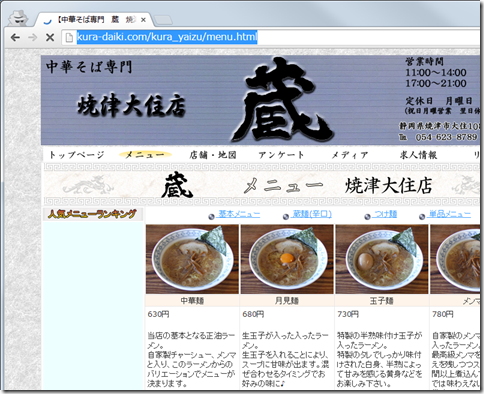This screenshot has height=394, width=484.
Task: Click the 780円 price text
Action: pos(443,314)
